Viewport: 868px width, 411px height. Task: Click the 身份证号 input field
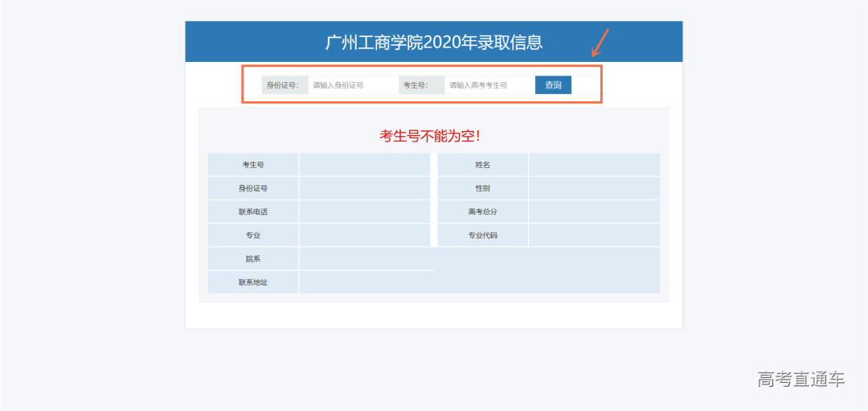click(352, 85)
